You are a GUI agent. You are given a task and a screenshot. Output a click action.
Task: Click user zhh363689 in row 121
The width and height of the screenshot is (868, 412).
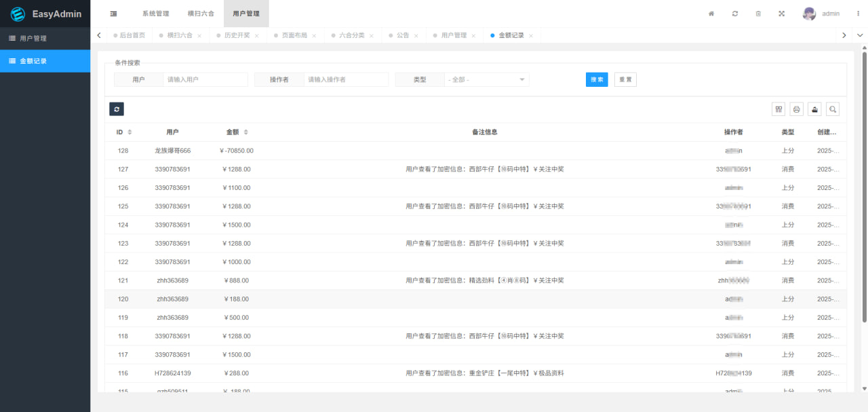[x=172, y=280]
